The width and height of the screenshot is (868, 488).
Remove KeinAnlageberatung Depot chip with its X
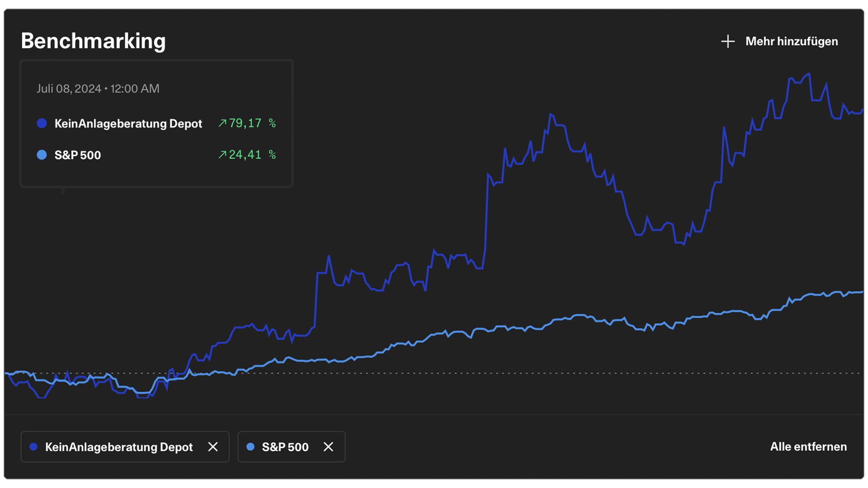tap(213, 447)
